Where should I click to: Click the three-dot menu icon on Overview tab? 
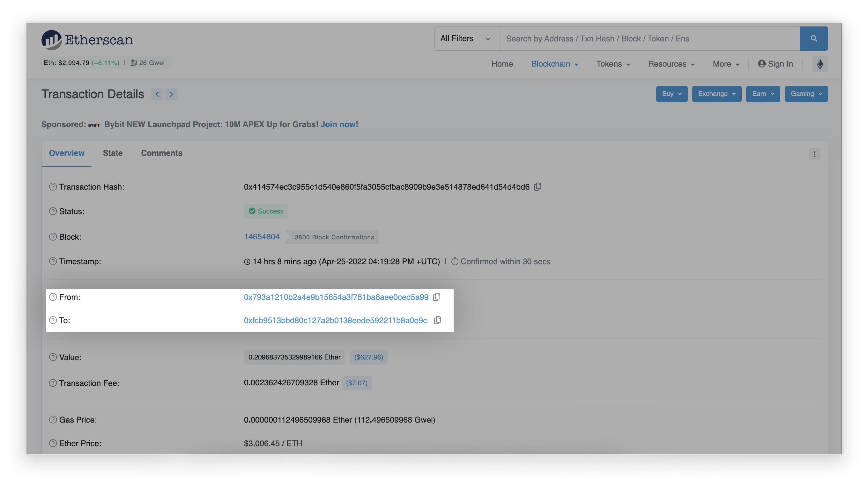pyautogui.click(x=814, y=154)
